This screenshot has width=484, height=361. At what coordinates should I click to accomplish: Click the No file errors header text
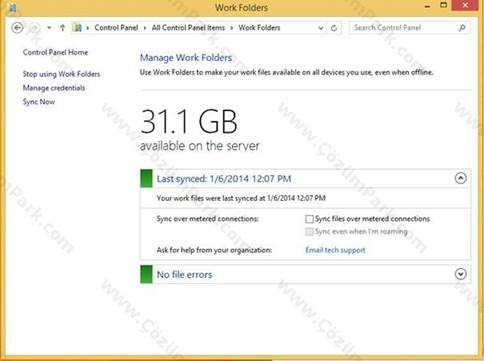point(184,275)
